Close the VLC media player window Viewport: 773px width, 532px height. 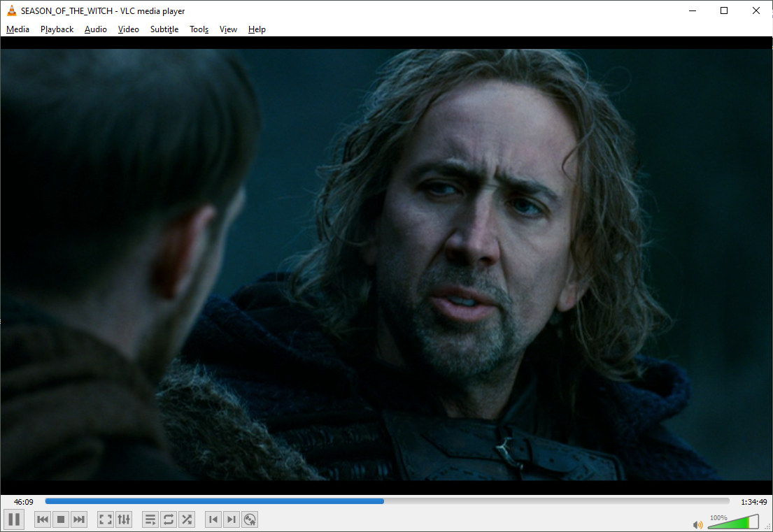tap(756, 10)
